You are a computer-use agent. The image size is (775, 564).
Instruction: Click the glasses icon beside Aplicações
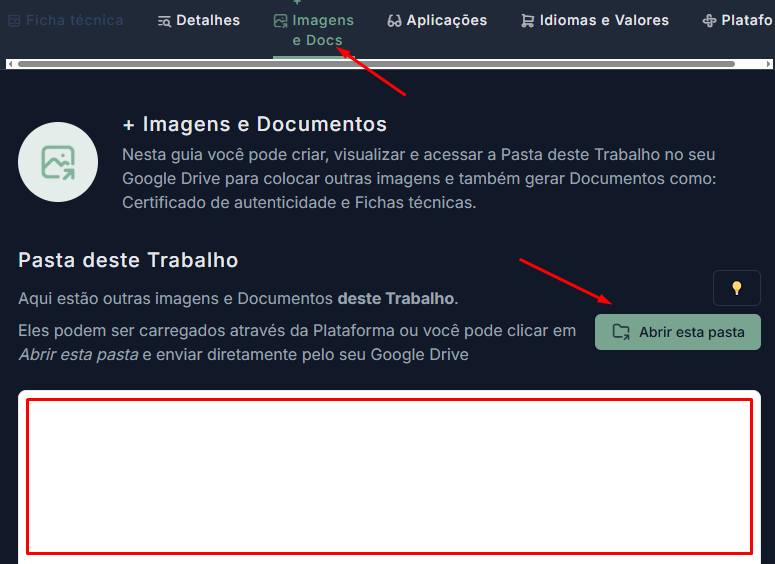(x=394, y=21)
